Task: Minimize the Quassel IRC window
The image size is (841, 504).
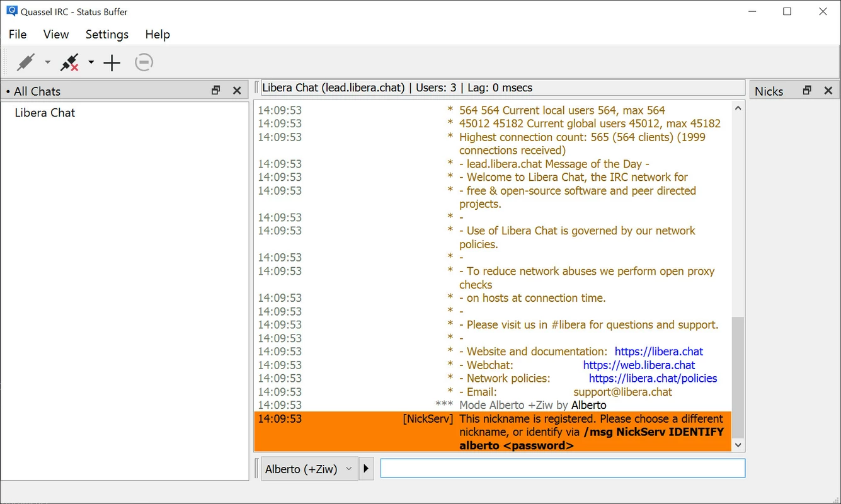Action: coord(752,11)
